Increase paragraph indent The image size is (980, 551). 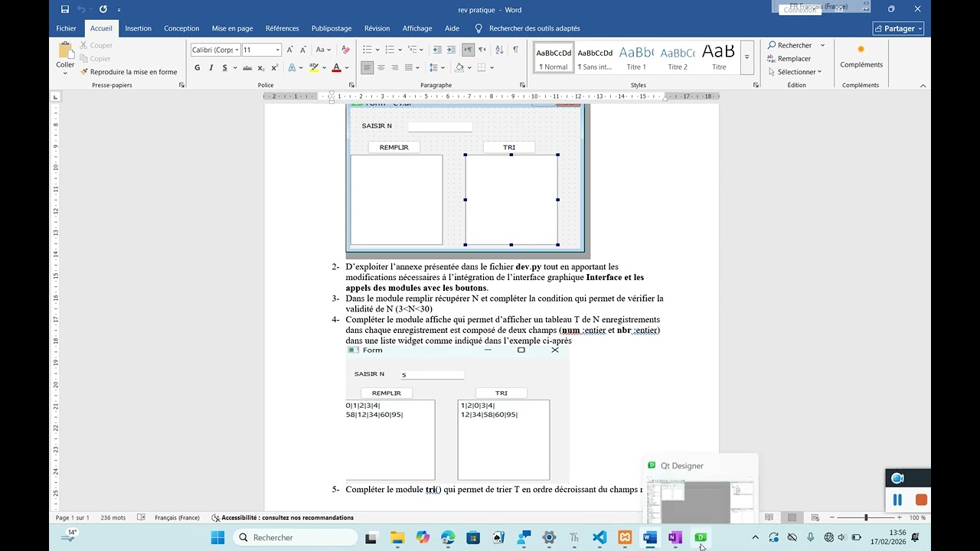[x=452, y=50]
